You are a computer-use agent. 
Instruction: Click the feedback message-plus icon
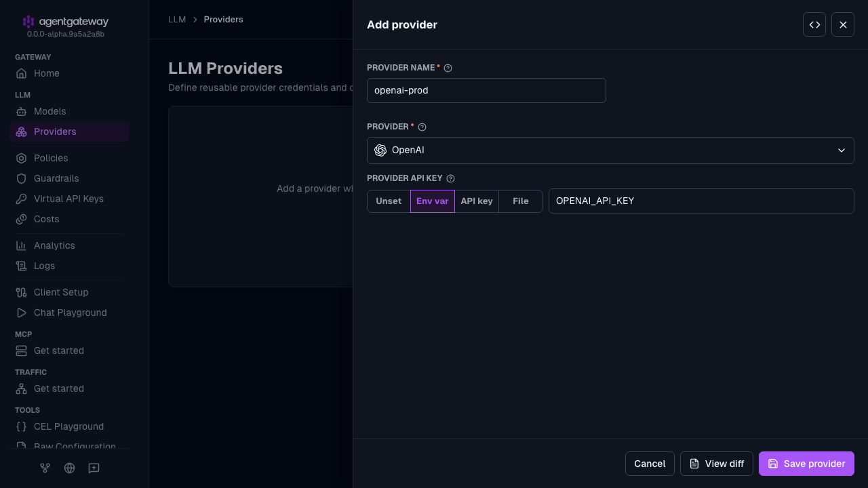[x=94, y=468]
